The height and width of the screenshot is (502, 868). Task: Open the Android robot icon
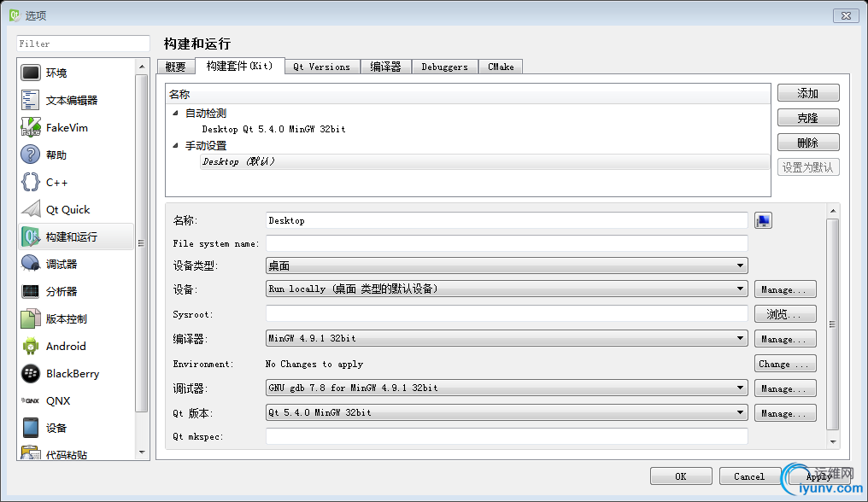[31, 346]
